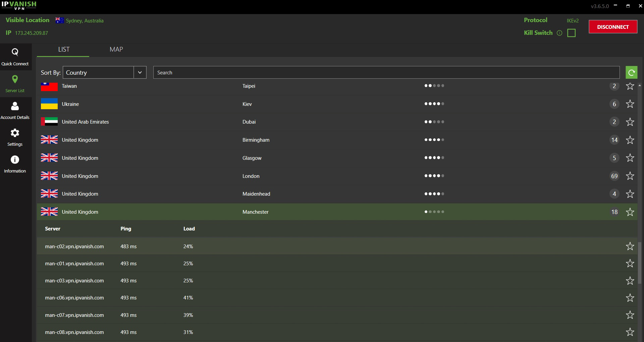Image resolution: width=644 pixels, height=342 pixels.
Task: Expand Maidenhead server count 4
Action: pyautogui.click(x=614, y=194)
